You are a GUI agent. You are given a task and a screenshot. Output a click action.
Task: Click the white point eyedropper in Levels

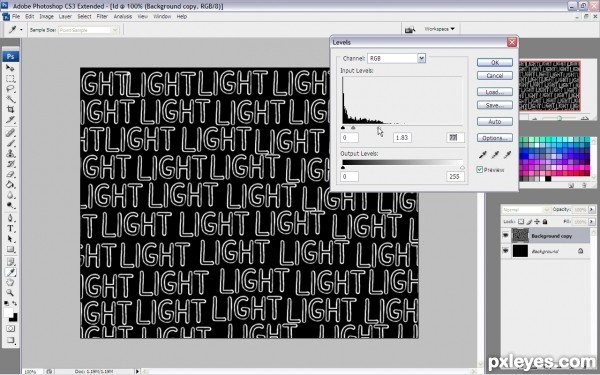[x=507, y=155]
